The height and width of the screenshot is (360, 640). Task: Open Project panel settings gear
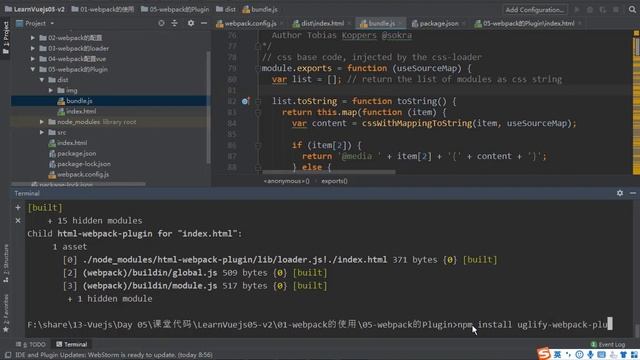click(x=191, y=23)
